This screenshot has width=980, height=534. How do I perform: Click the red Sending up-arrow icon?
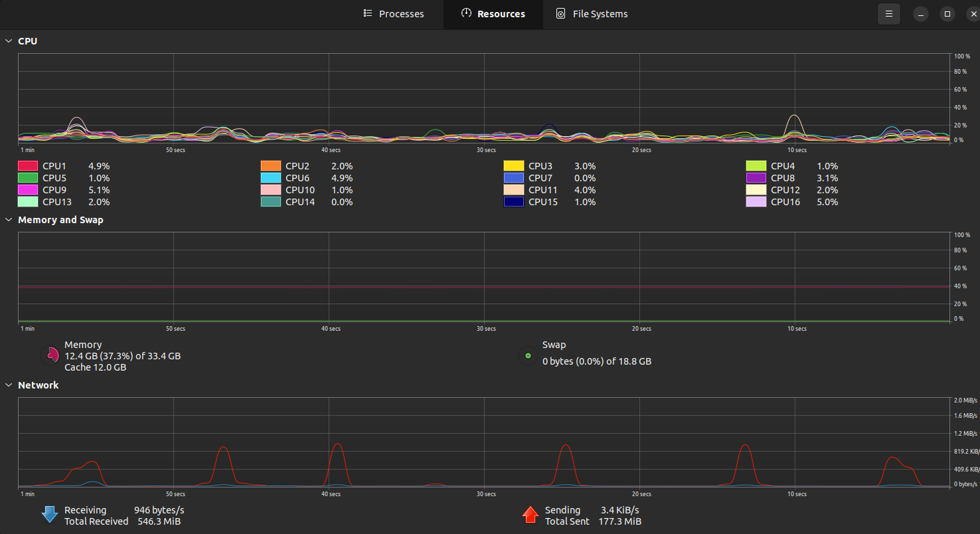click(x=531, y=515)
